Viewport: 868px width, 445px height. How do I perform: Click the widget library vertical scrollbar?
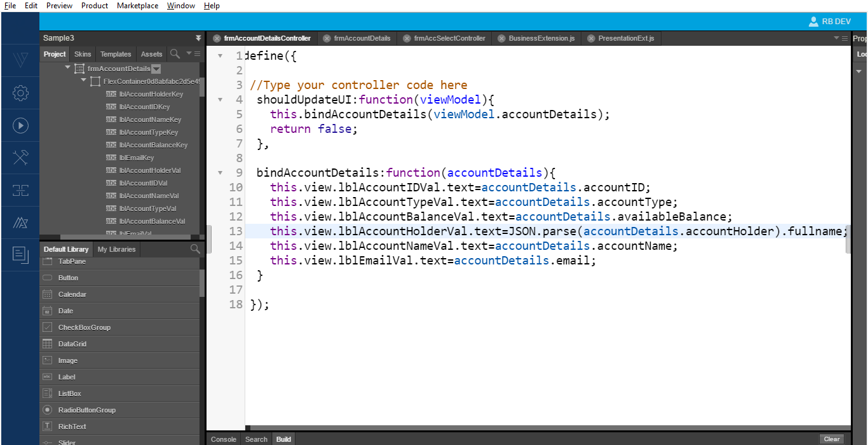(x=202, y=283)
